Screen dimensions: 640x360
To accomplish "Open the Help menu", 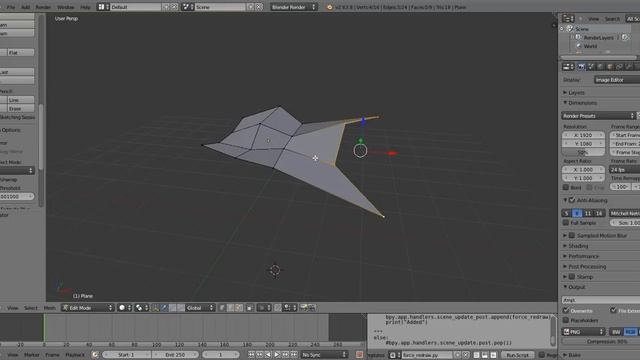I will [x=85, y=7].
